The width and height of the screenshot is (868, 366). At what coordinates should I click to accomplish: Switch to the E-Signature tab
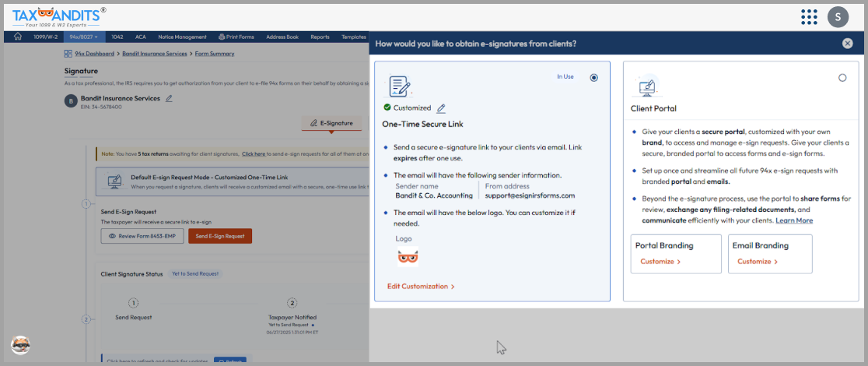(x=331, y=123)
